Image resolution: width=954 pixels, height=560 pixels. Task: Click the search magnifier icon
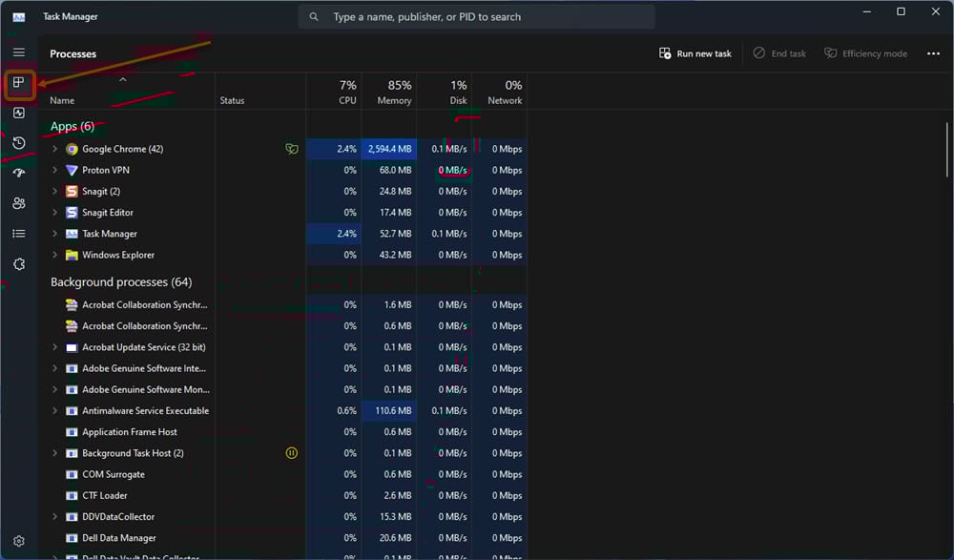[x=314, y=17]
